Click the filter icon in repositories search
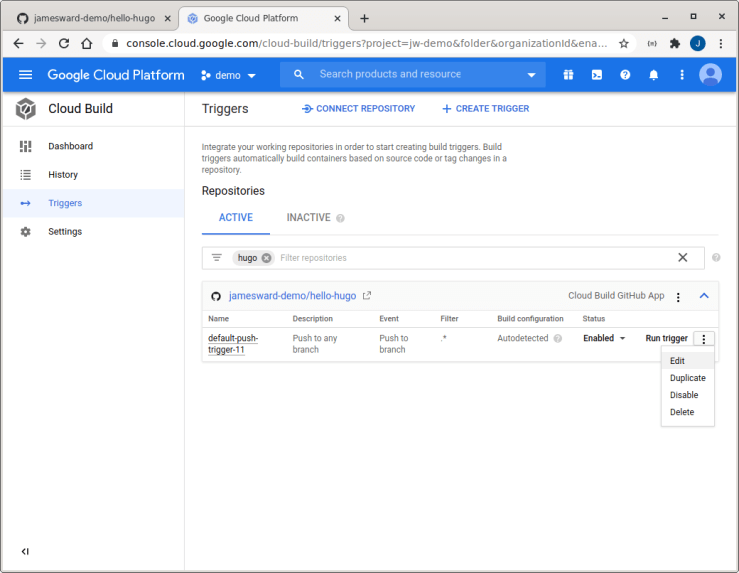This screenshot has height=573, width=739. click(x=217, y=258)
